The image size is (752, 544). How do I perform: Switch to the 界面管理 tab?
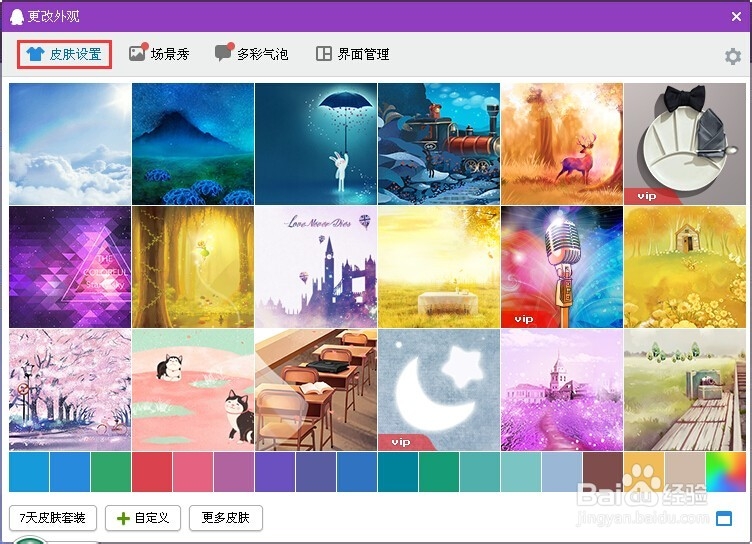pos(352,54)
